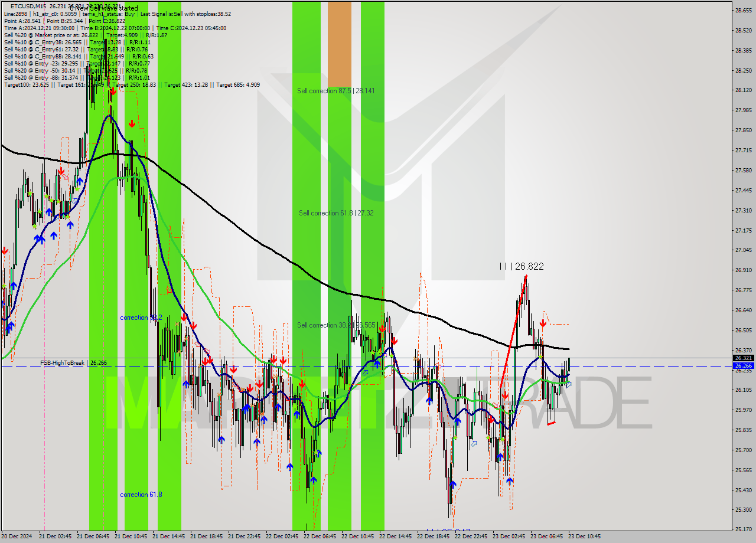The image size is (756, 543).
Task: Click the 'Point A:28.541' label
Action: (22, 21)
